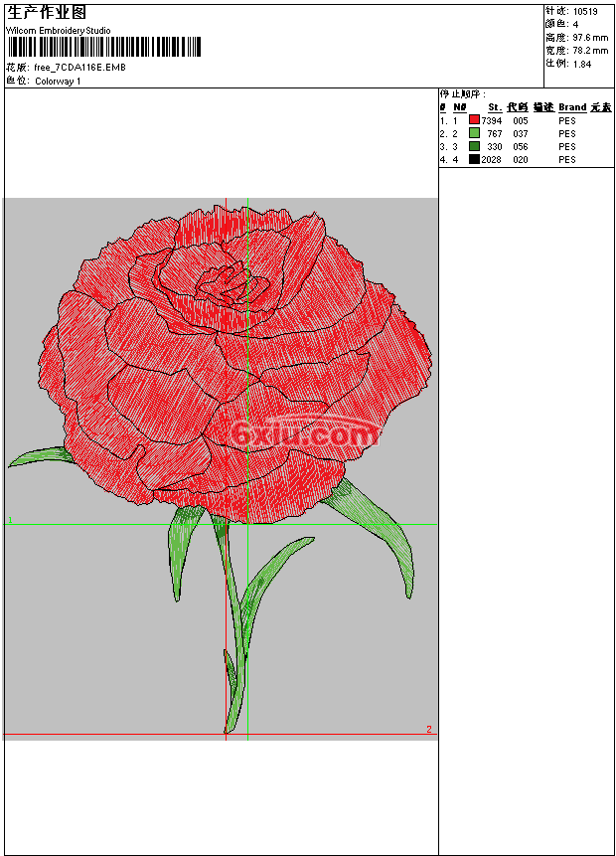This screenshot has height=856, width=616.
Task: Click the 'Brand' column header
Action: click(x=572, y=107)
